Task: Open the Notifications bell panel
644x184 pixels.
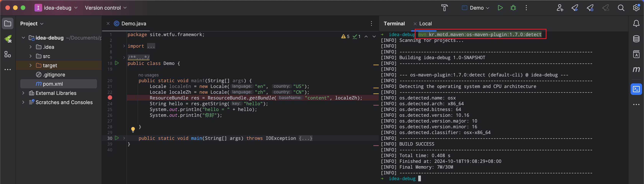Action: (x=636, y=24)
